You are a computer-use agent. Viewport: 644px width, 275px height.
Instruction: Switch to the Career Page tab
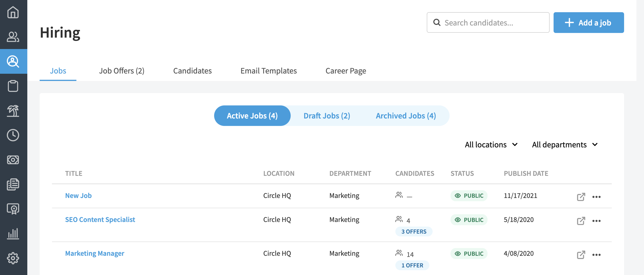pyautogui.click(x=346, y=71)
